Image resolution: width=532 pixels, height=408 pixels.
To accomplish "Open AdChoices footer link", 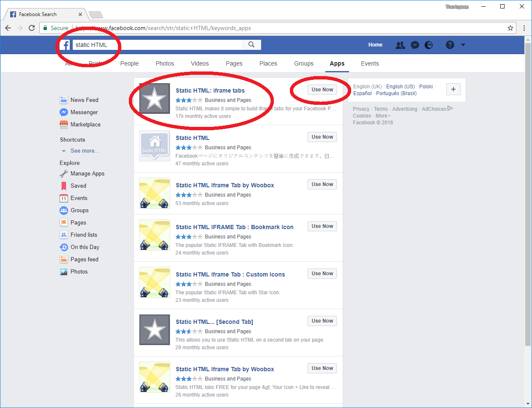I will point(437,109).
